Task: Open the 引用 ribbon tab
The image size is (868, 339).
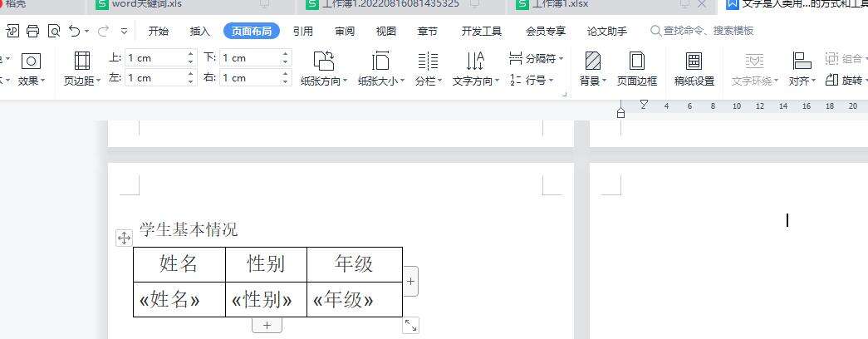Action: click(303, 31)
